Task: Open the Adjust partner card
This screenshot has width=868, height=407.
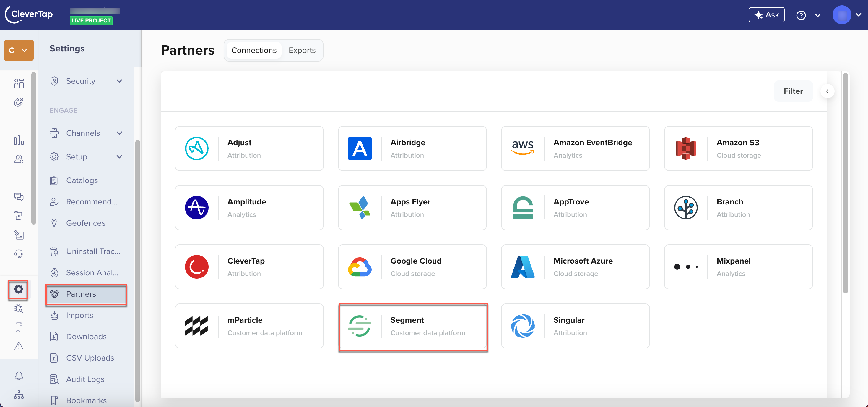Action: [249, 148]
